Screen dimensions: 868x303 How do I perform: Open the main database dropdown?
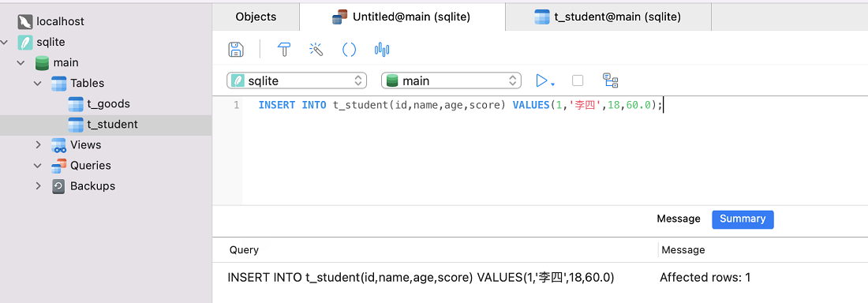pyautogui.click(x=451, y=80)
